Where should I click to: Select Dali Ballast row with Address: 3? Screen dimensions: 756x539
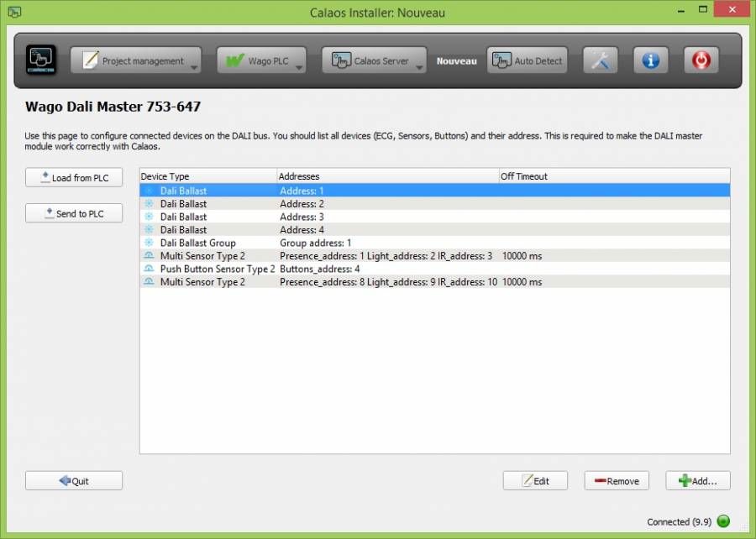(x=435, y=217)
